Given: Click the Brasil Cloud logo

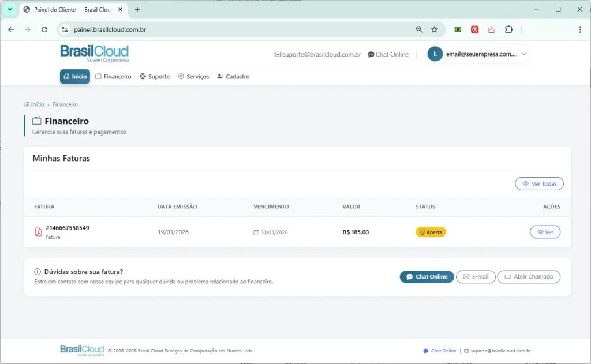Looking at the screenshot, I should (x=94, y=53).
